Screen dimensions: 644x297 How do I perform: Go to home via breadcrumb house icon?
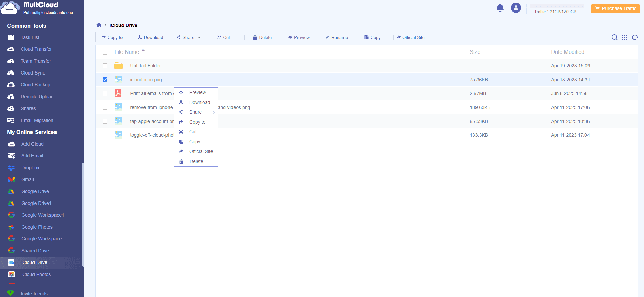(x=99, y=25)
